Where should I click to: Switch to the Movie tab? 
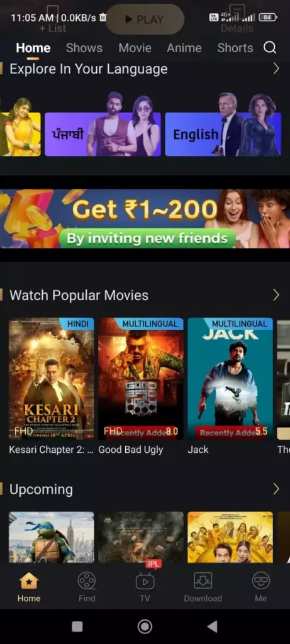pos(135,48)
